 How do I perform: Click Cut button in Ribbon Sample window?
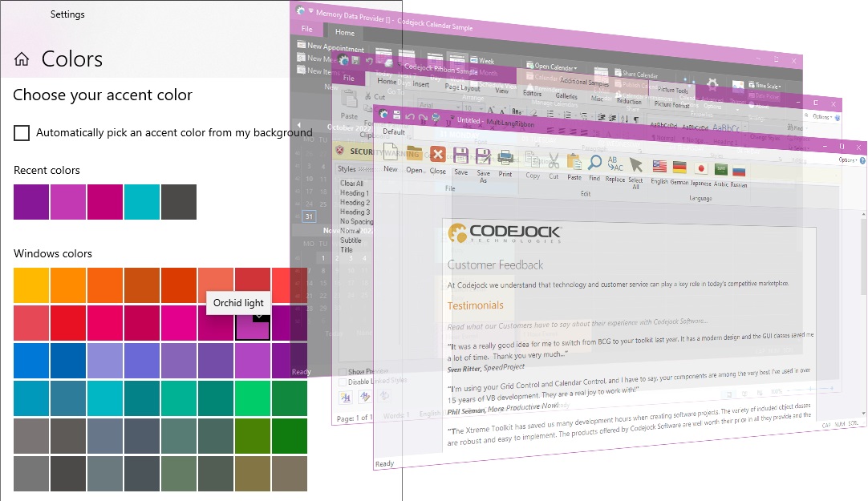click(375, 97)
